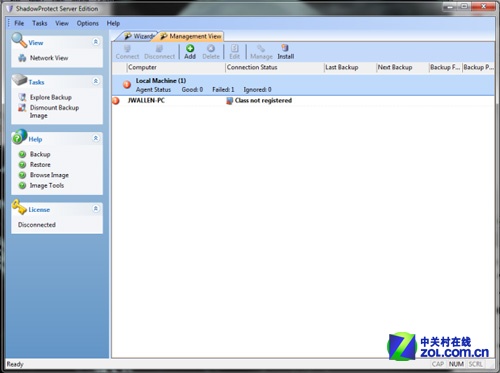Viewport: 500px width, 373px height.
Task: Open the File menu
Action: [x=19, y=23]
